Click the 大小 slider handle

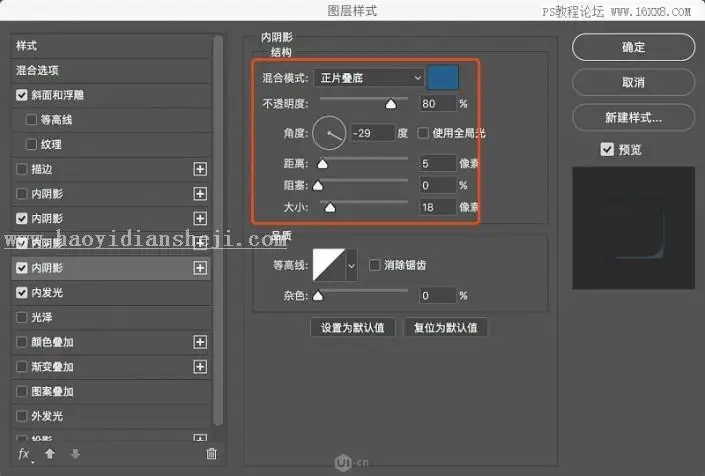click(330, 207)
